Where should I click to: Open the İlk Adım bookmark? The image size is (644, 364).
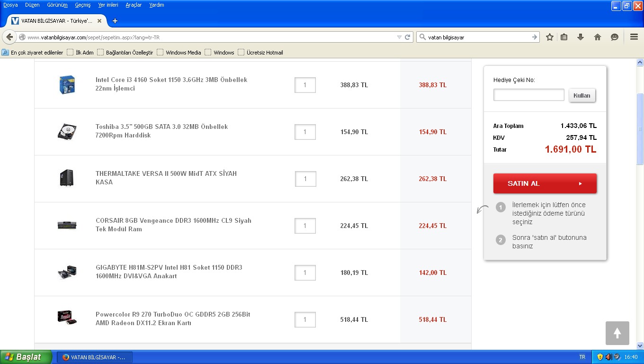point(80,53)
